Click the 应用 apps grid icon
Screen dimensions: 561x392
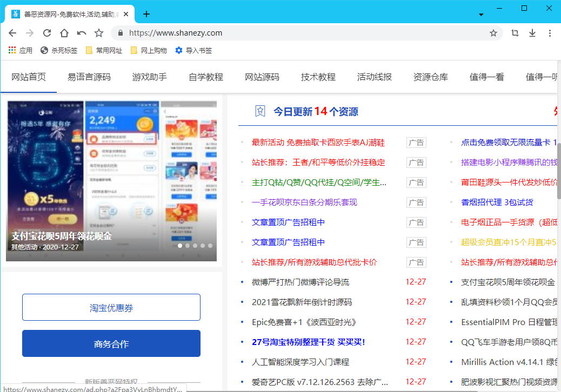coord(12,50)
